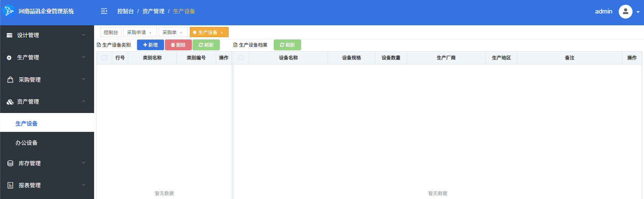Click the 类别编号 column header

click(x=196, y=58)
